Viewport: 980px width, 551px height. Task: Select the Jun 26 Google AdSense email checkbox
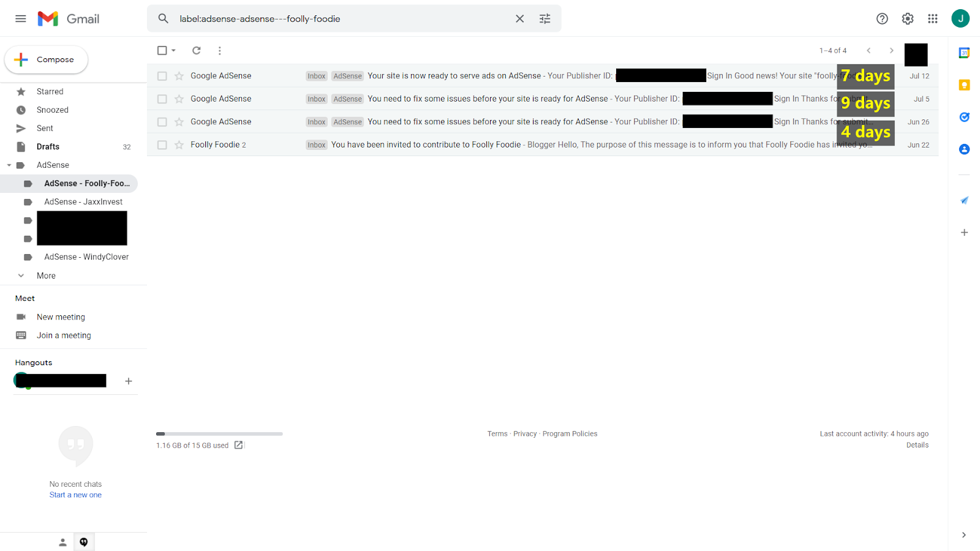[x=162, y=122]
